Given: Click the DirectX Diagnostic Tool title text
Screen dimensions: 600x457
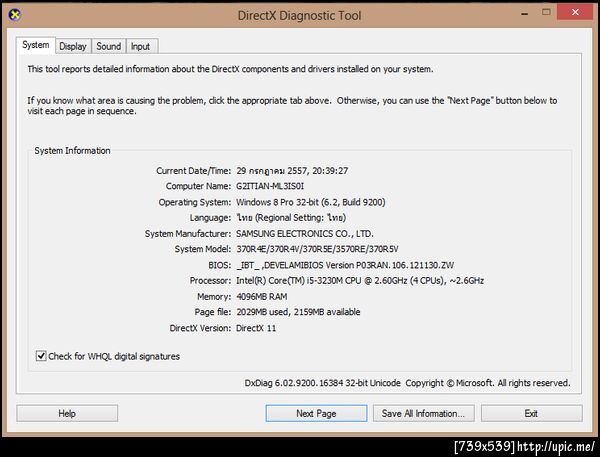Looking at the screenshot, I should point(299,16).
